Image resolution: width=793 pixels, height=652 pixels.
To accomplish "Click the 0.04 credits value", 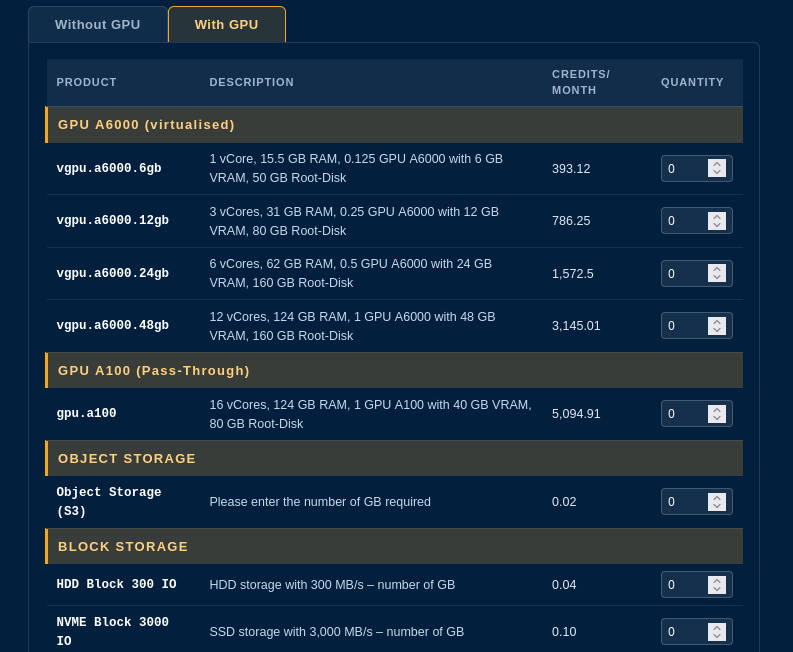I will tap(564, 585).
